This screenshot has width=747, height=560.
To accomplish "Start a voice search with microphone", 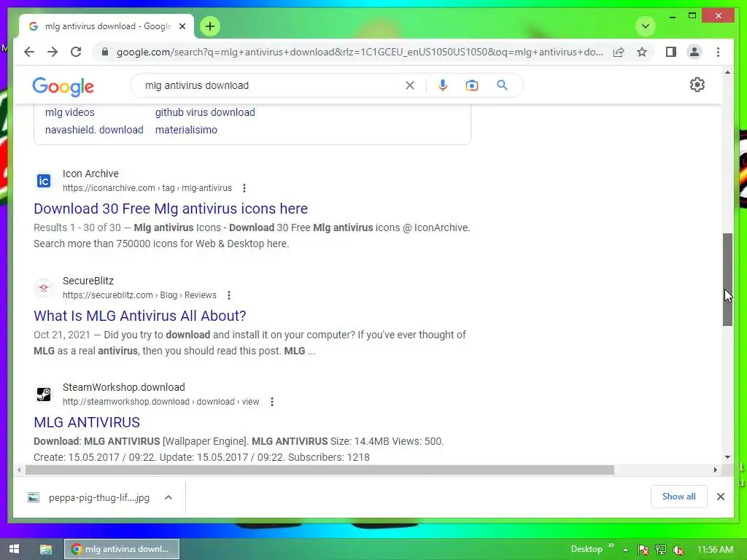I will (443, 85).
